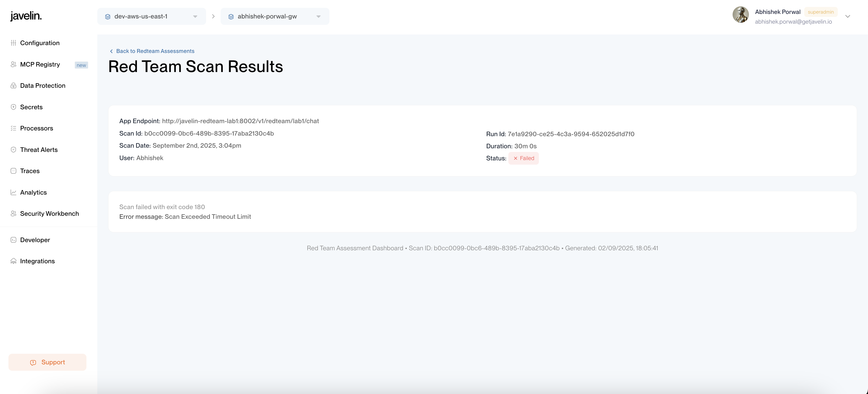Click the User value Abhishek

click(x=150, y=158)
